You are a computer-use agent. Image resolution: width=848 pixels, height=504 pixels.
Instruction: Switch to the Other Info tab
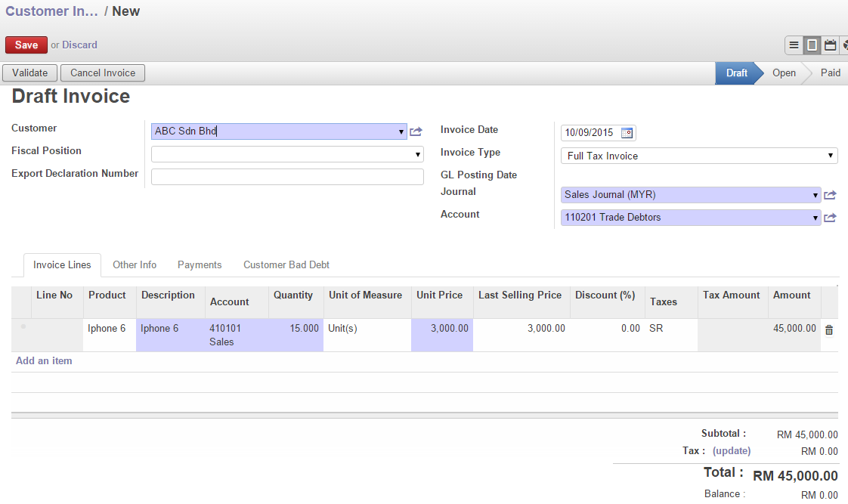(135, 264)
